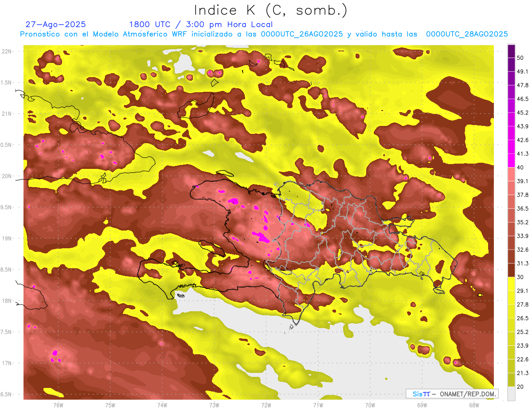Image resolution: width=532 pixels, height=411 pixels.
Task: Click the legend value '37.8'
Action: pyautogui.click(x=523, y=195)
